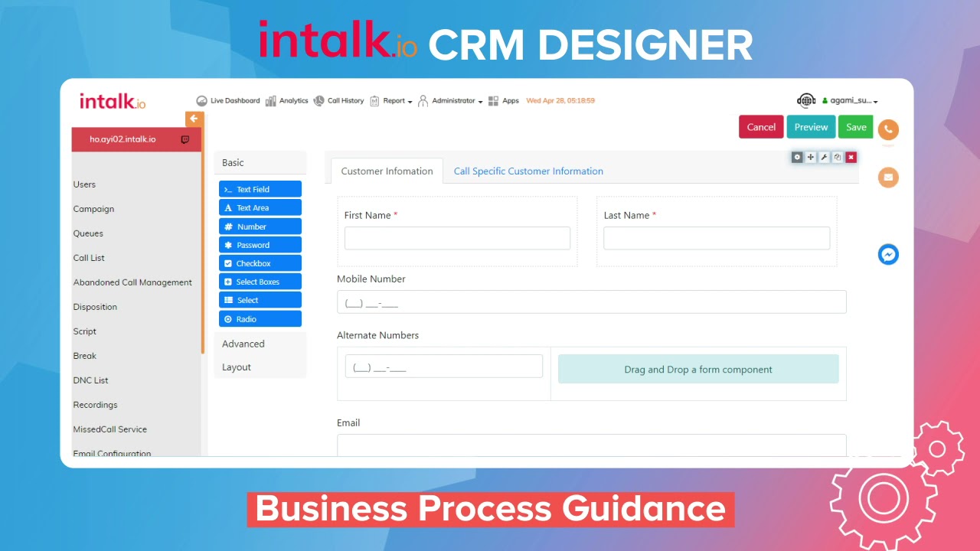Open the Live Dashboard gauge icon
The height and width of the screenshot is (551, 980).
click(202, 101)
